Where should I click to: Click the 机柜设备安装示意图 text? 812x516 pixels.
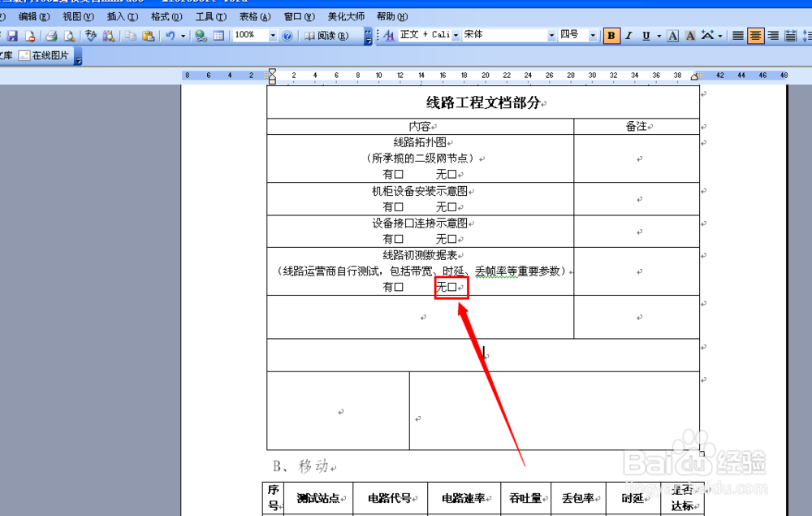point(420,191)
